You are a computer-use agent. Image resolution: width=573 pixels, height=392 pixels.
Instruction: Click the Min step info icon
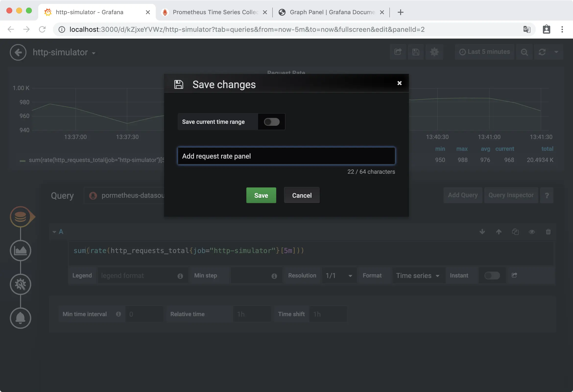(x=274, y=276)
